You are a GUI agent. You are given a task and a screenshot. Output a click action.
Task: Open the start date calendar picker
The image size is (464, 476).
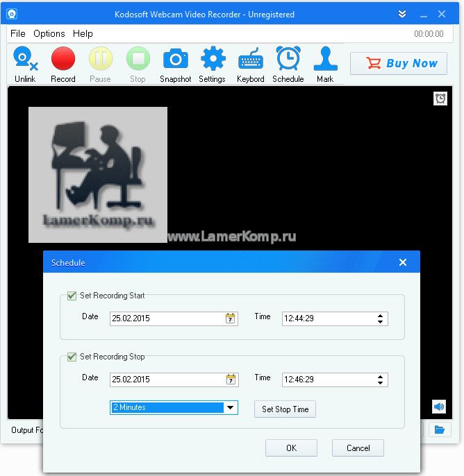tap(231, 318)
